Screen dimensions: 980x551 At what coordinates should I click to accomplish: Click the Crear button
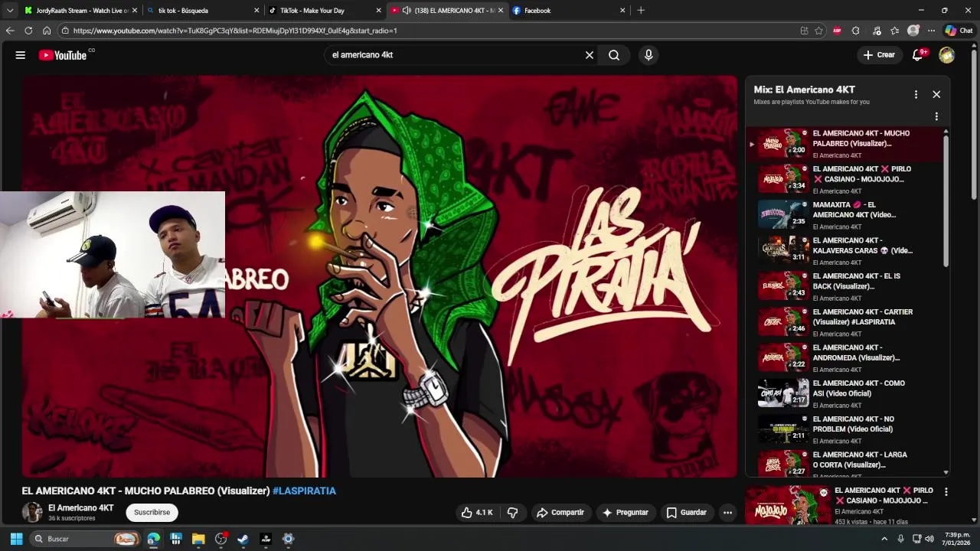[x=879, y=55]
